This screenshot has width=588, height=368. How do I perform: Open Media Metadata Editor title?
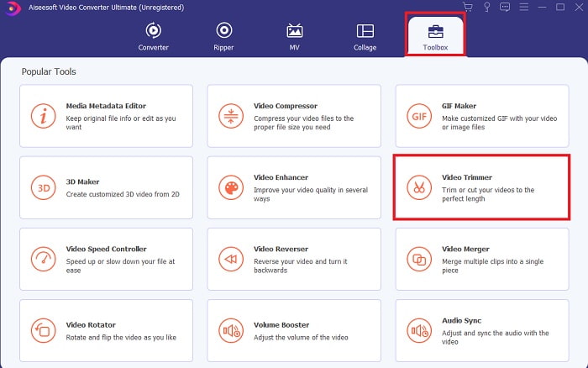pyautogui.click(x=106, y=106)
